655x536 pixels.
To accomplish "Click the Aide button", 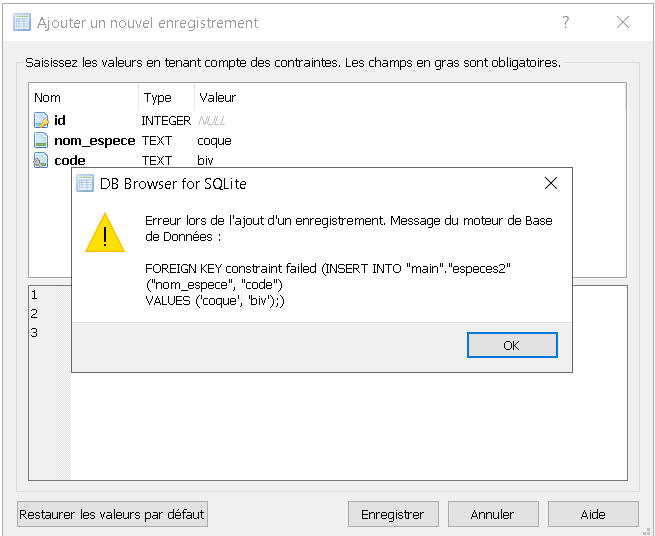I will point(593,514).
